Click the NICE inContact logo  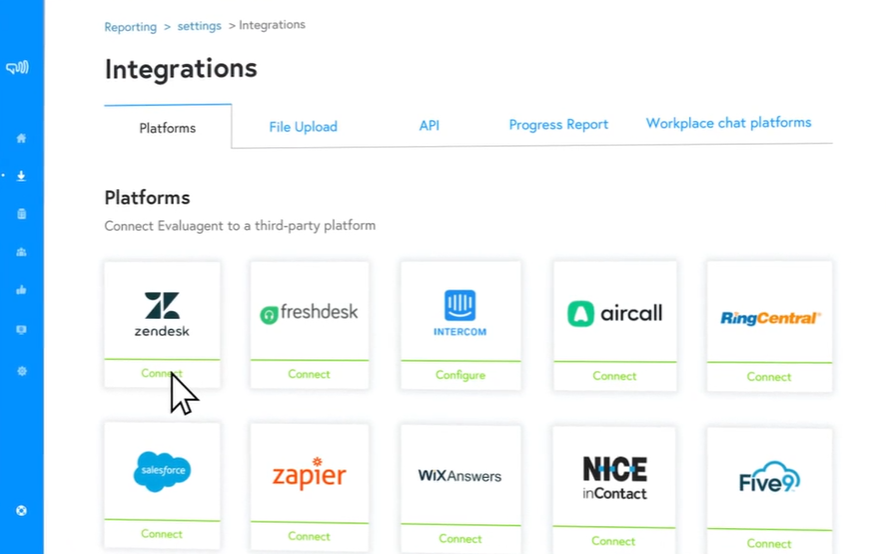point(615,478)
